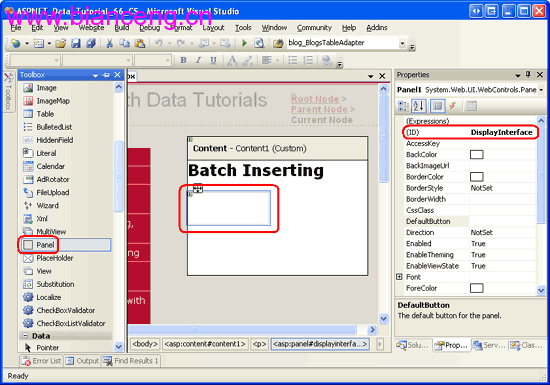Screen dimensions: 550x385
Task: Open the File menu
Action: (15, 28)
